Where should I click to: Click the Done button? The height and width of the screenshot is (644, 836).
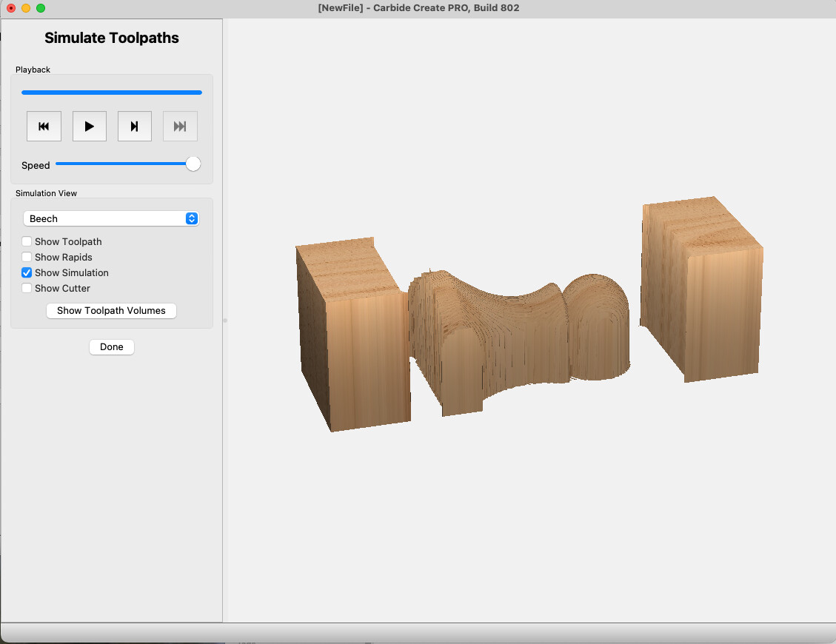tap(112, 347)
